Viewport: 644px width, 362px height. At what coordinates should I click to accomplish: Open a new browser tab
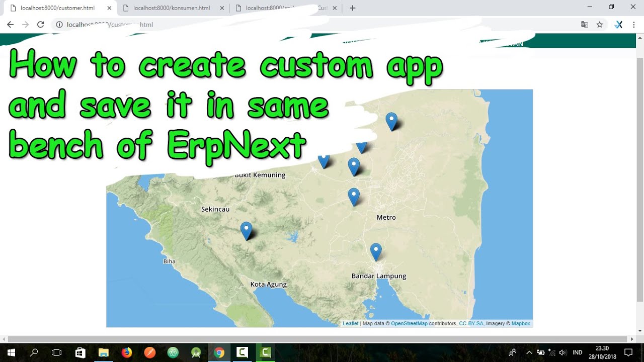pyautogui.click(x=353, y=8)
